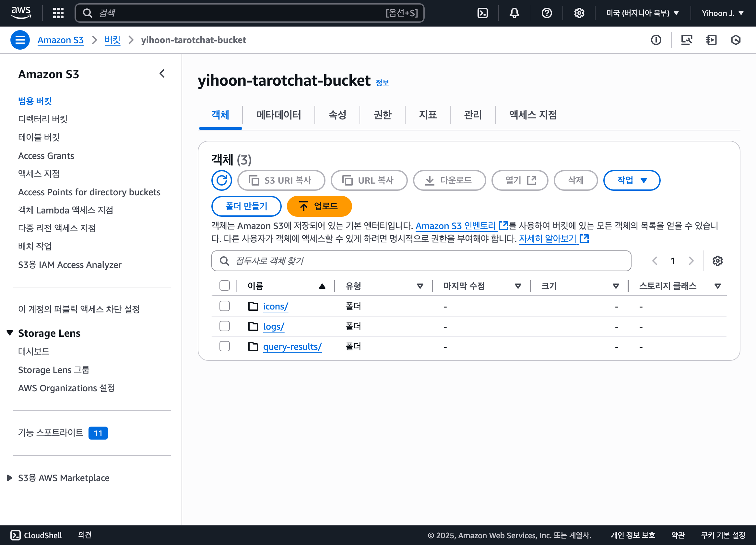Toggle the hamburger navigation menu
The height and width of the screenshot is (545, 756).
pyautogui.click(x=20, y=40)
